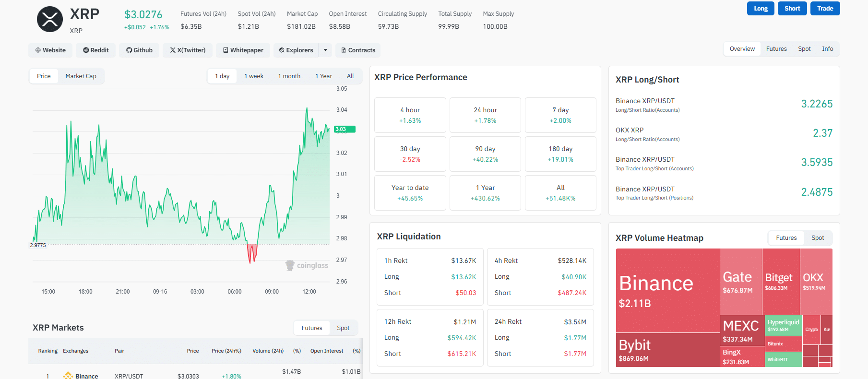Click the green Hyperliquid heatmap tile
This screenshot has width=868, height=379.
pos(784,325)
